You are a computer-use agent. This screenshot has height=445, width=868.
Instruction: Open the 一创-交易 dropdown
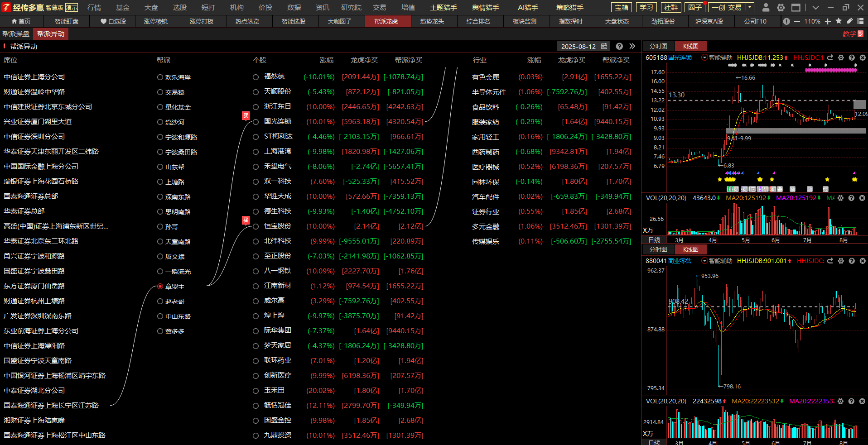click(749, 7)
